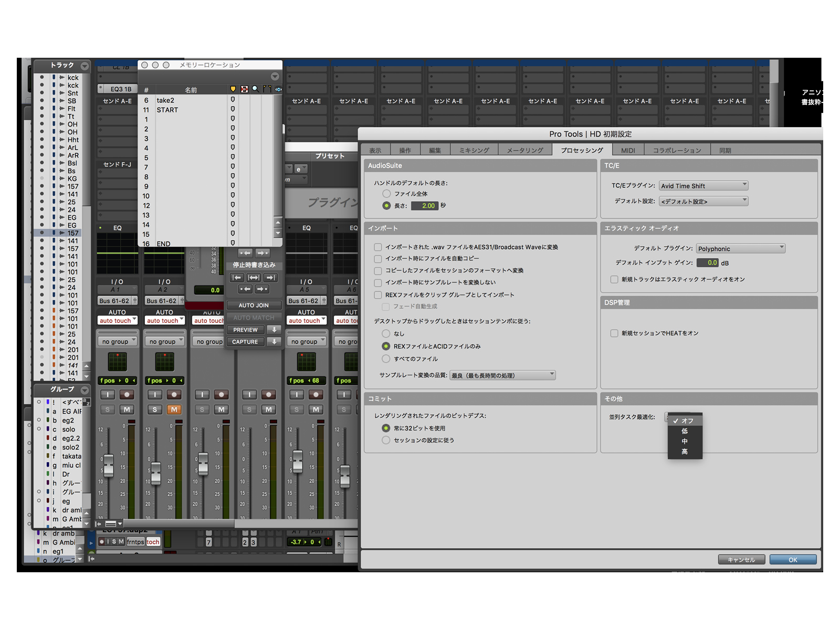Click the a-z sort icon in the Groups list

87,402
